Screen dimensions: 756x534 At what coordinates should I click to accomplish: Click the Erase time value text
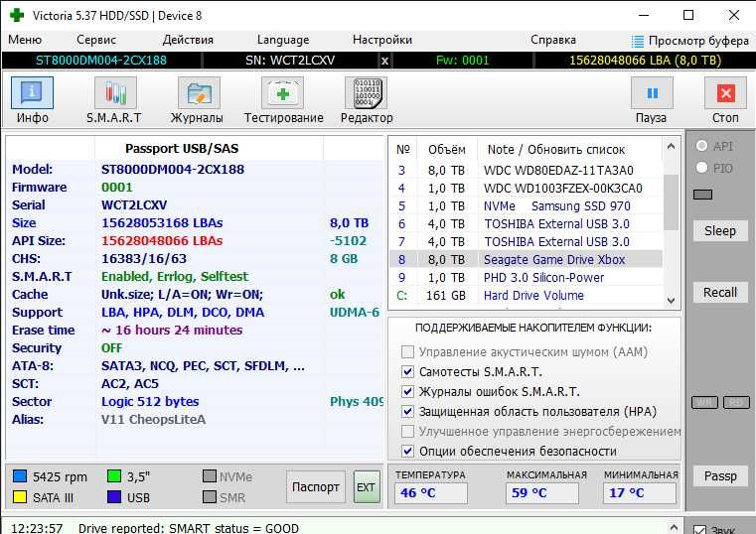click(x=172, y=331)
